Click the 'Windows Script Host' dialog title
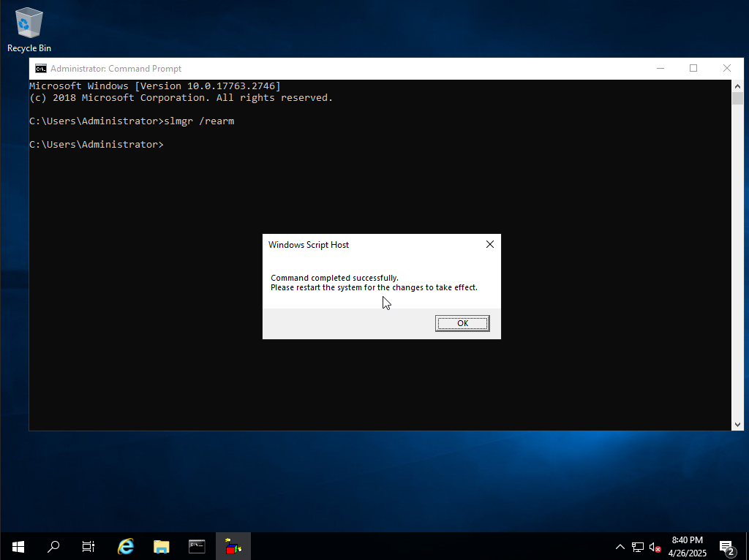This screenshot has height=560, width=749. click(309, 245)
